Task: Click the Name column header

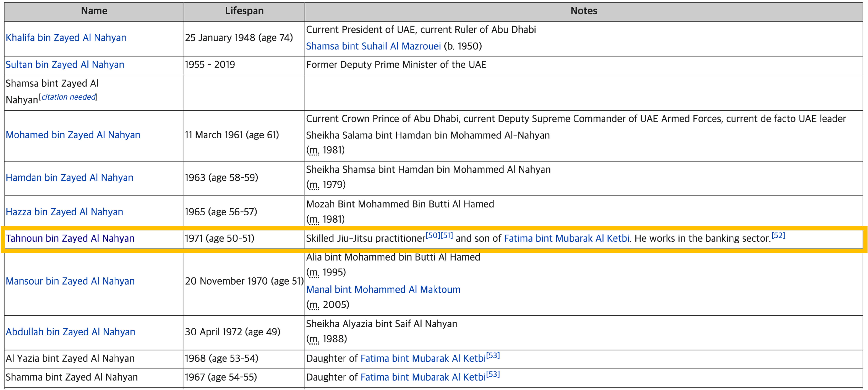Action: (x=94, y=11)
